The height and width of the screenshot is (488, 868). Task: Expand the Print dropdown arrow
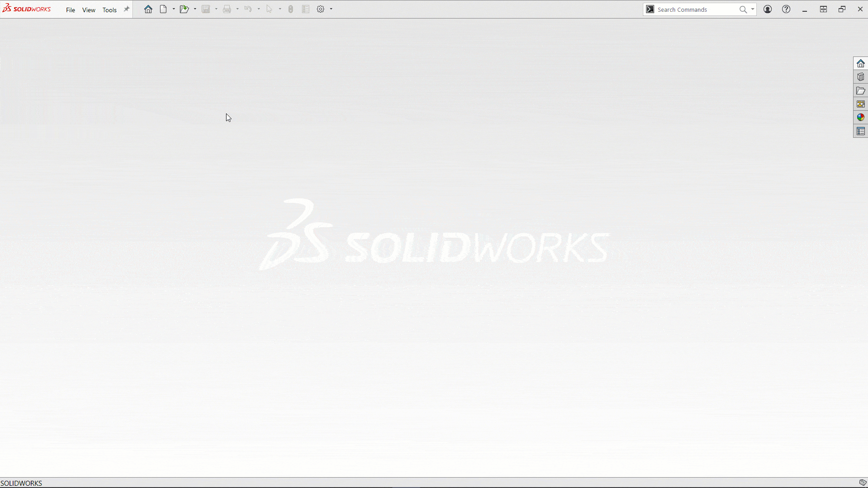pyautogui.click(x=238, y=9)
